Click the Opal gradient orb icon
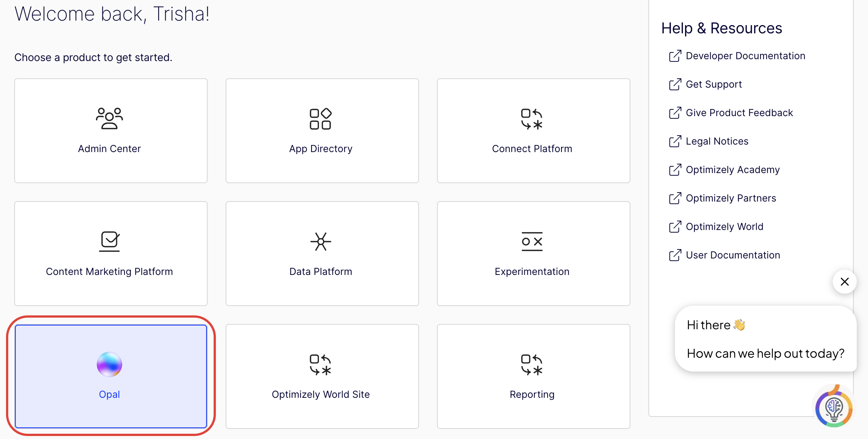 109,364
